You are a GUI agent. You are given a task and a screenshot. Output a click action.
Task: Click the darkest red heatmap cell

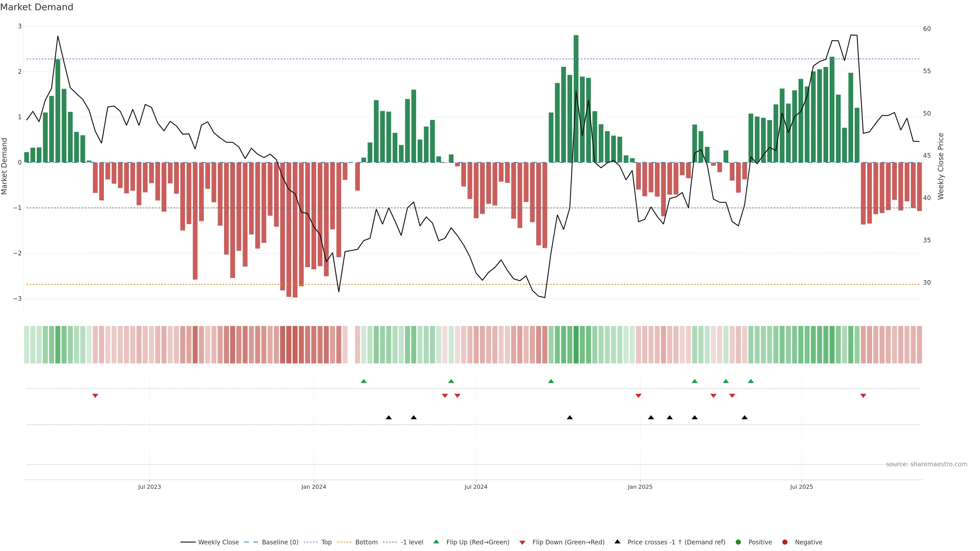[x=295, y=345]
